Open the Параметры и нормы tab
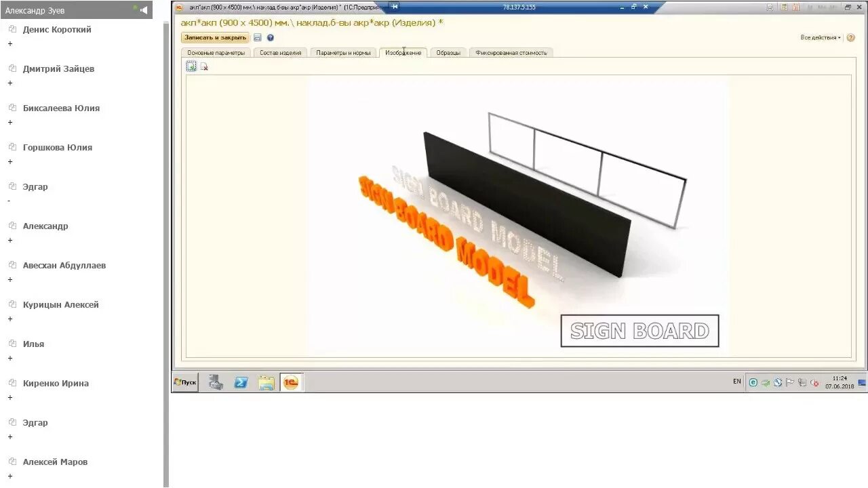868x488 pixels. click(x=343, y=53)
